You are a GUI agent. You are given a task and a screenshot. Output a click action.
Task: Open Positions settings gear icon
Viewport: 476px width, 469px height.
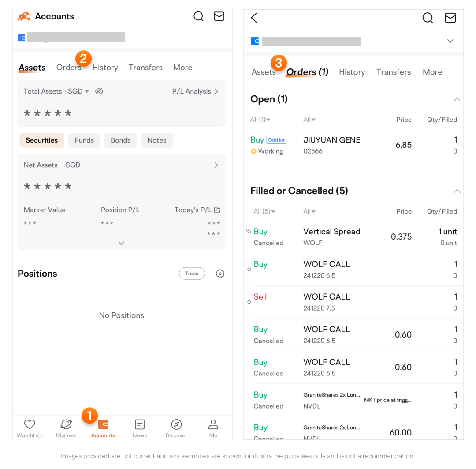[x=220, y=274]
